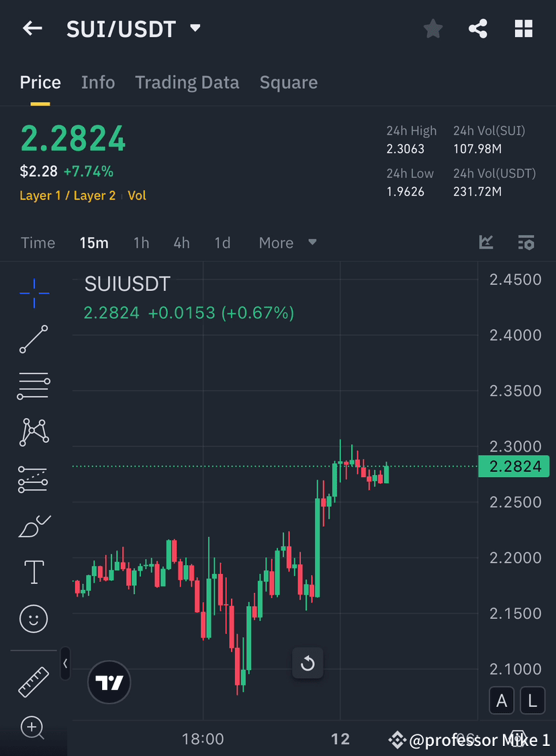Select the measure ruler tool
The height and width of the screenshot is (756, 556).
(34, 681)
